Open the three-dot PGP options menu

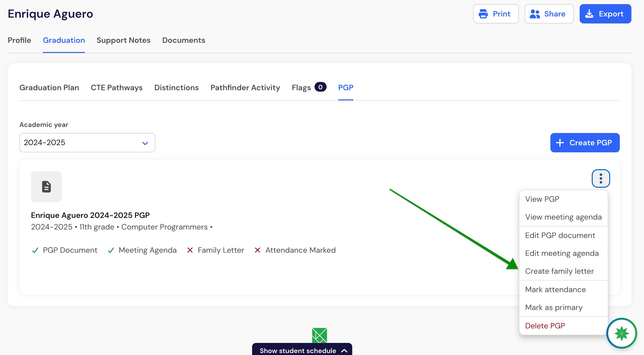click(600, 178)
